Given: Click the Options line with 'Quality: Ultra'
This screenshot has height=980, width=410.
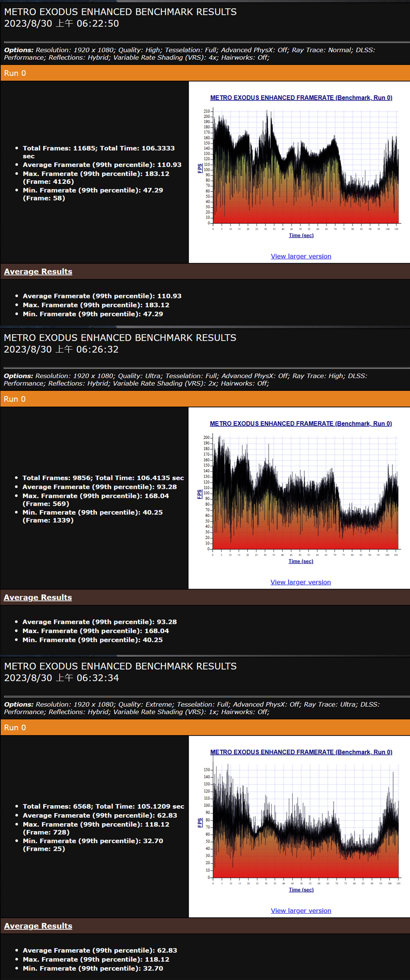Looking at the screenshot, I should (185, 380).
